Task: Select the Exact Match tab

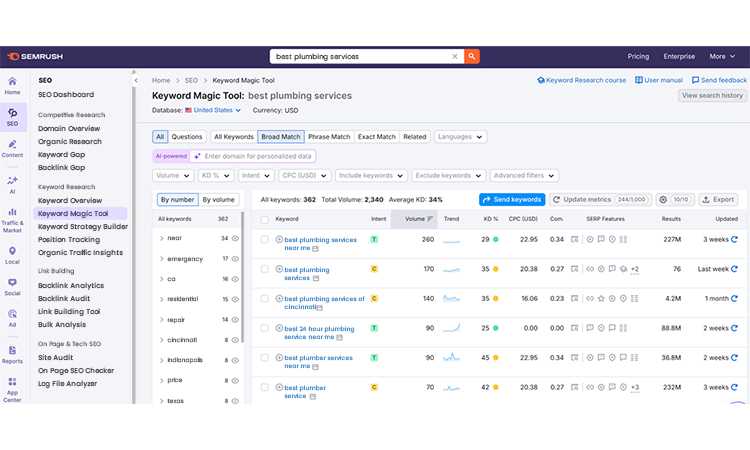Action: tap(377, 137)
